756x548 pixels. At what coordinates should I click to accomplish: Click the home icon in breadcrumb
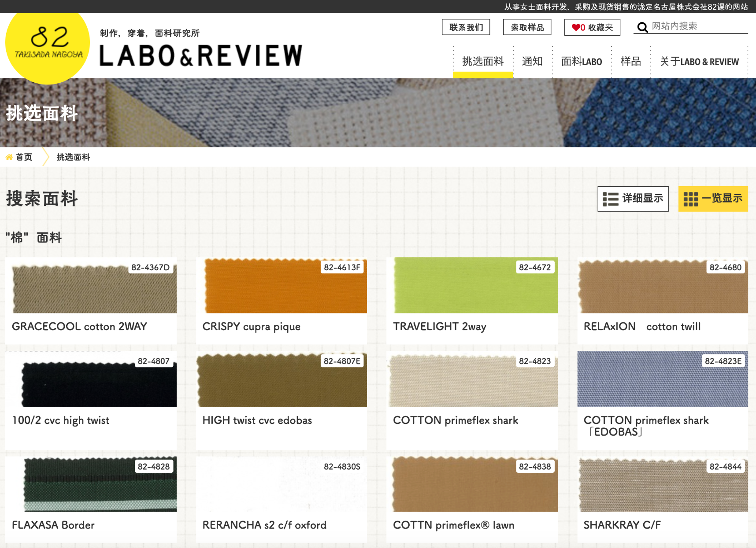pos(9,157)
